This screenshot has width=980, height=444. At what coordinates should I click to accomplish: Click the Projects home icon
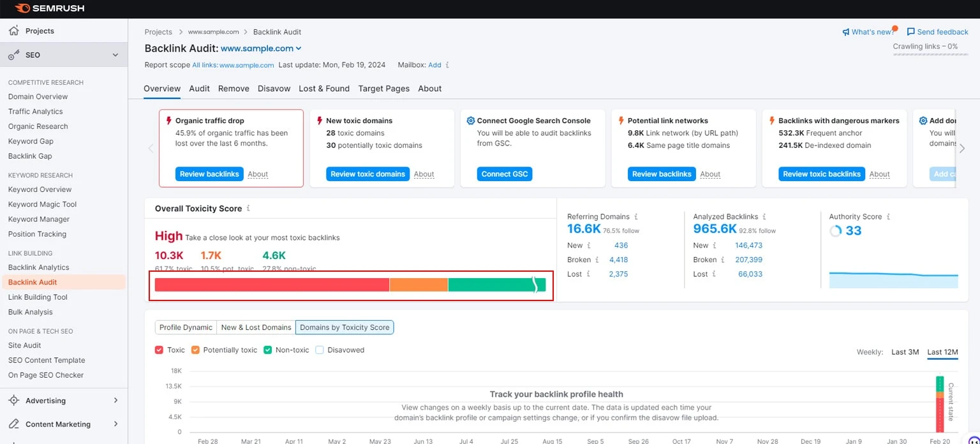(x=13, y=31)
